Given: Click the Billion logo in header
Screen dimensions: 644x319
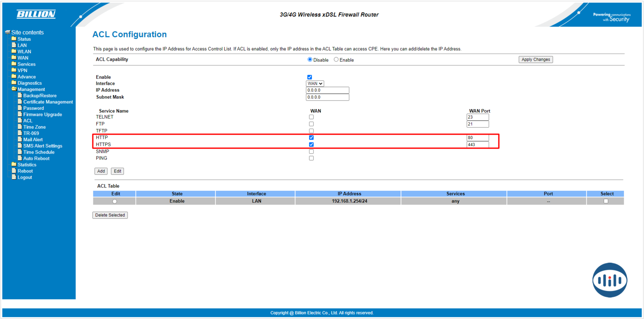Looking at the screenshot, I should (36, 14).
